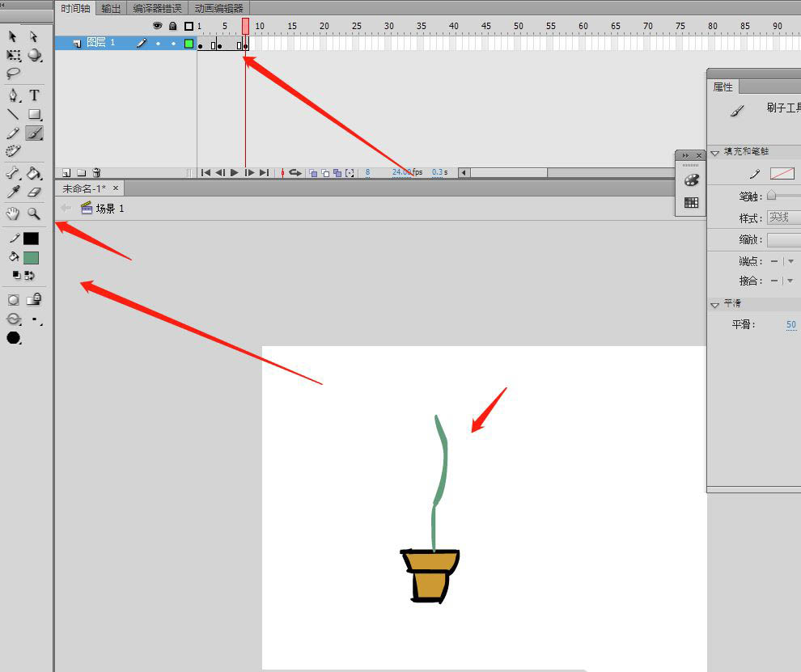Select the Eraser tool
This screenshot has width=801, height=672.
point(34,192)
